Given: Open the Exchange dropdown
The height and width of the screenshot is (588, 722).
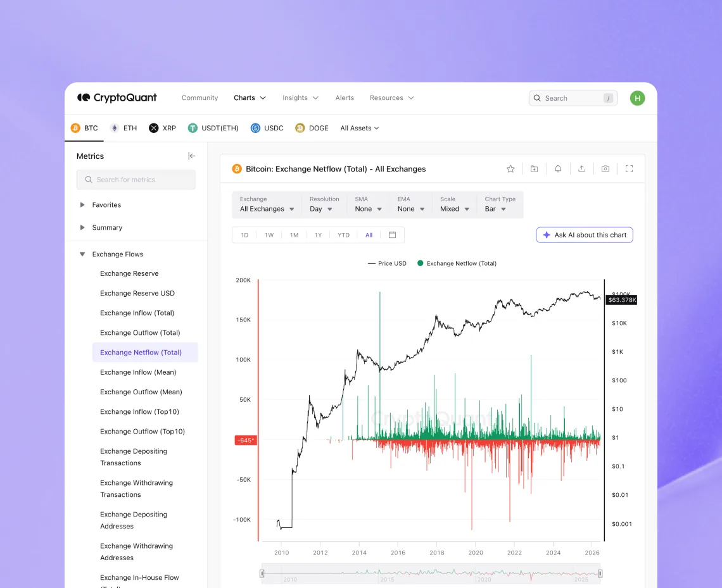Looking at the screenshot, I should 267,204.
